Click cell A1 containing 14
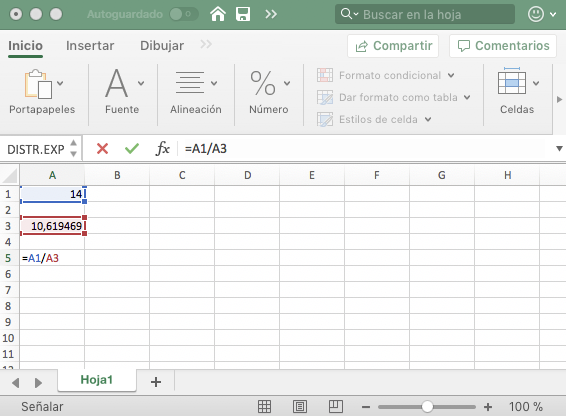The image size is (566, 416). point(52,194)
